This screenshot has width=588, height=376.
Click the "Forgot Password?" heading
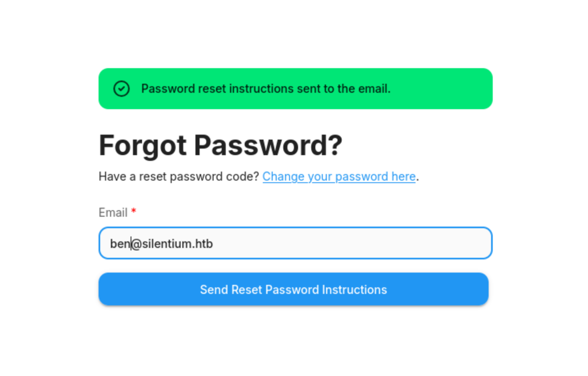click(220, 145)
